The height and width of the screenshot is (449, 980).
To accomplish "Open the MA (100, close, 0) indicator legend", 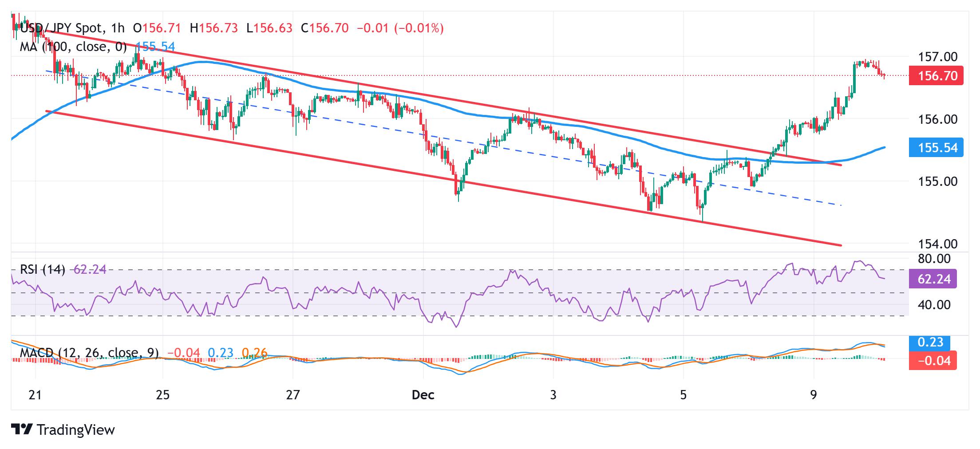I will click(x=73, y=47).
